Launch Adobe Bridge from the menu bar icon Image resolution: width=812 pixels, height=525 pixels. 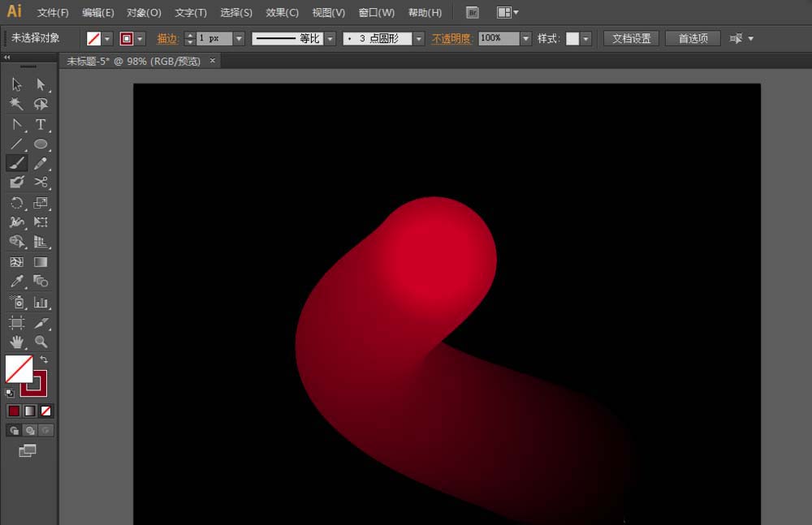472,12
